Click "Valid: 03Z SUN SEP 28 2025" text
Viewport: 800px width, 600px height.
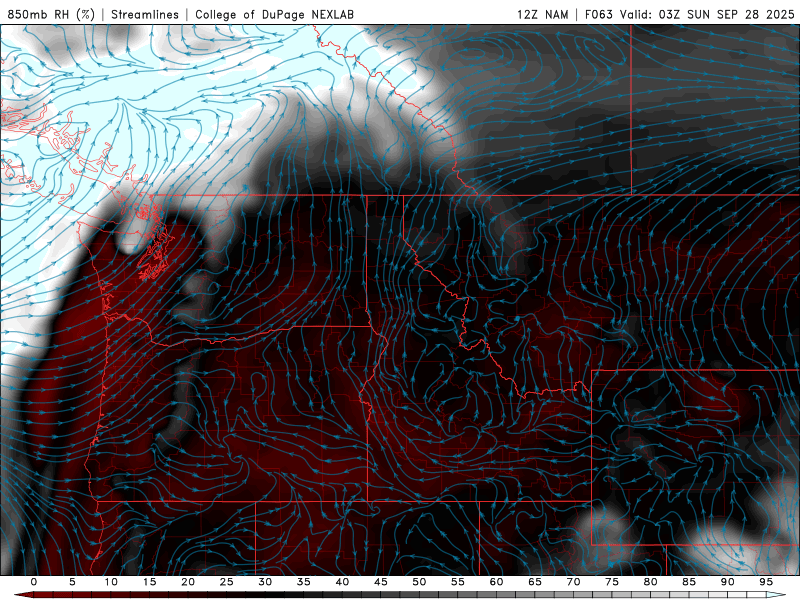[707, 14]
